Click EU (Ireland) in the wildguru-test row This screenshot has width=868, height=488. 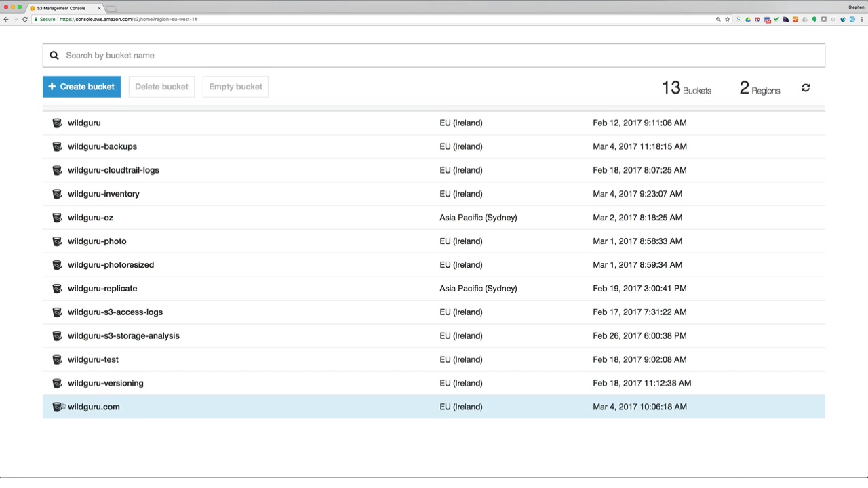461,360
